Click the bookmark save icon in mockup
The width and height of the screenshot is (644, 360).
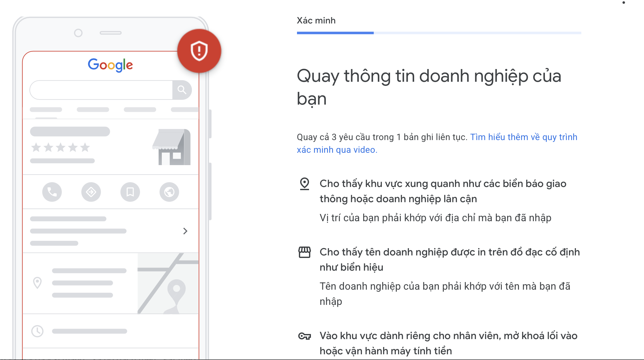pos(130,192)
